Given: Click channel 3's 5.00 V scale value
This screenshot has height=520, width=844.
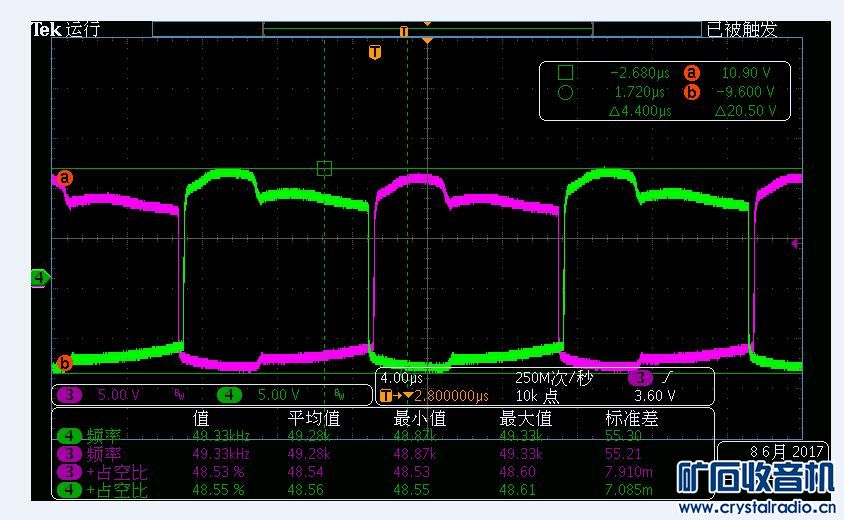Looking at the screenshot, I should click(118, 395).
